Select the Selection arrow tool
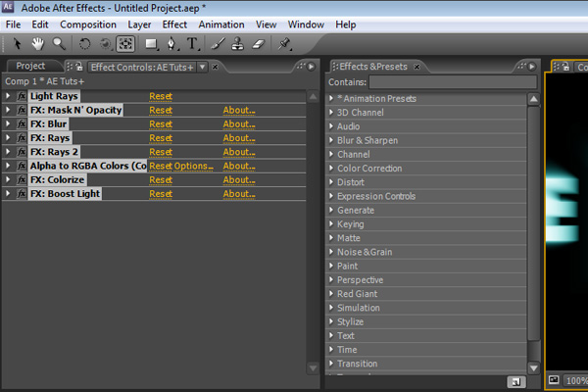The width and height of the screenshot is (588, 392). 17,44
